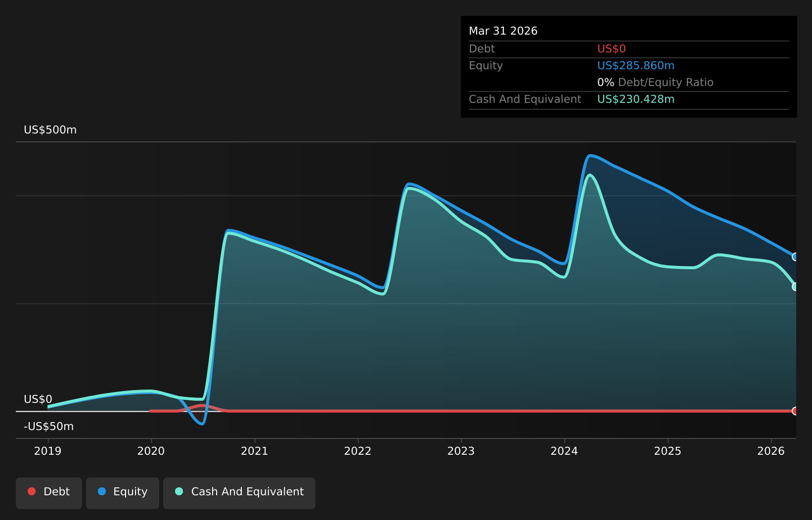The image size is (812, 520).
Task: Click the 2022 x-axis label
Action: [x=358, y=451]
